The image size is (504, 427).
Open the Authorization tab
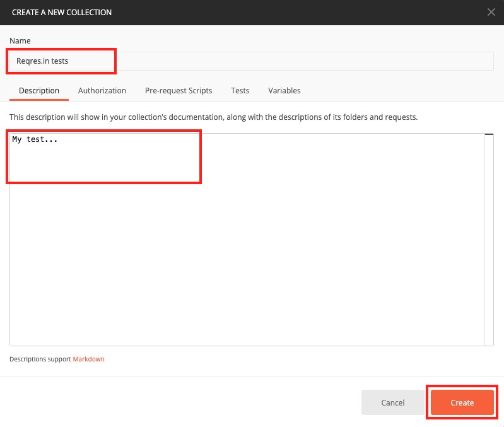coord(102,91)
